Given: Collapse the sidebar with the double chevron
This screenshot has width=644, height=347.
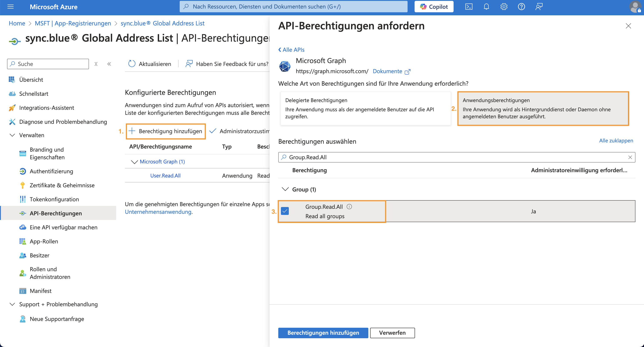Looking at the screenshot, I should coord(109,64).
